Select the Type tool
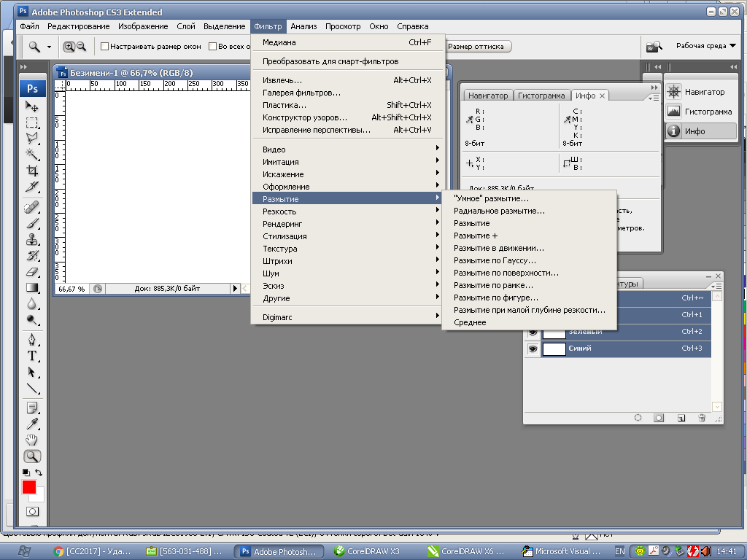Viewport: 747px width, 560px height. (x=32, y=356)
